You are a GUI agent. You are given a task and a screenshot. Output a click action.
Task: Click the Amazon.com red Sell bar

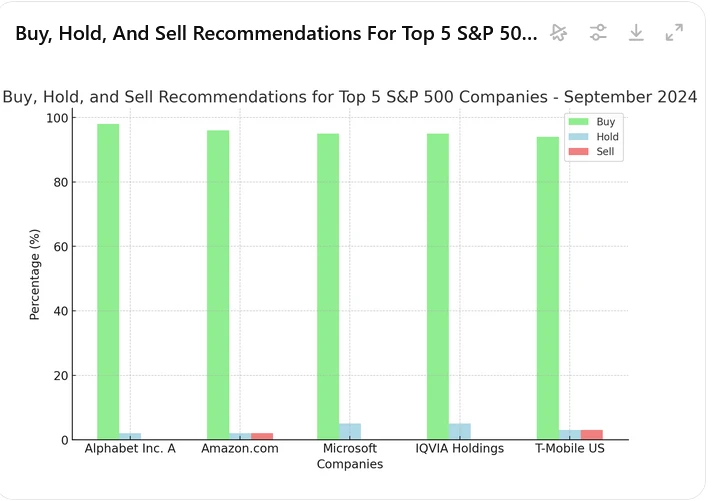(262, 437)
